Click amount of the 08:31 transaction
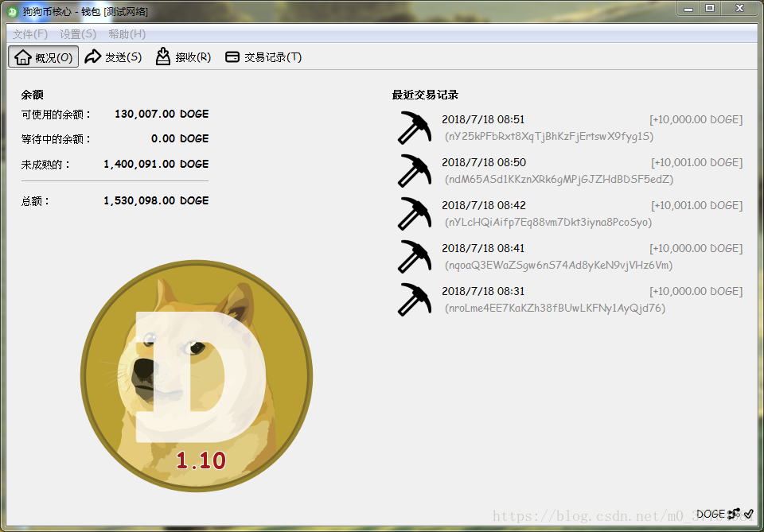This screenshot has width=764, height=532. [x=696, y=291]
